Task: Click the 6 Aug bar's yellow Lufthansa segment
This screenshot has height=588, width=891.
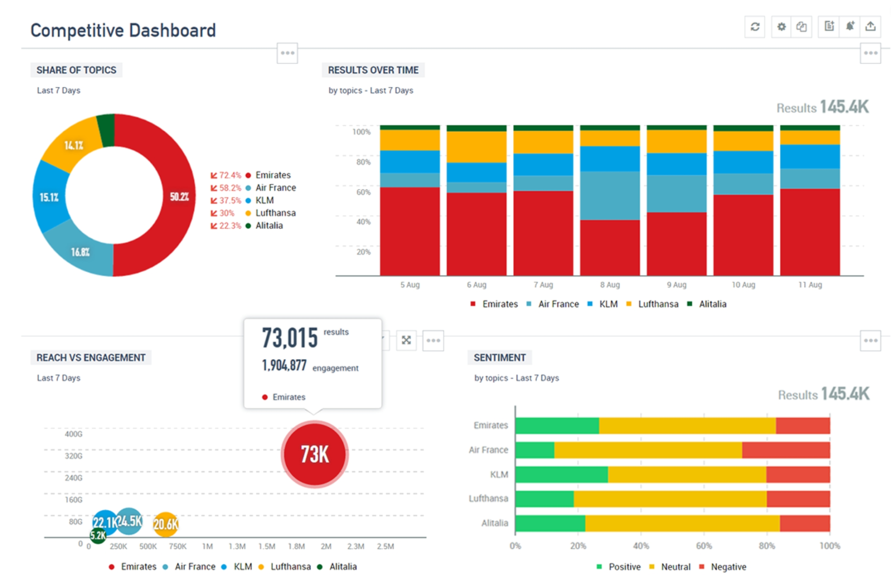Action: (x=477, y=147)
